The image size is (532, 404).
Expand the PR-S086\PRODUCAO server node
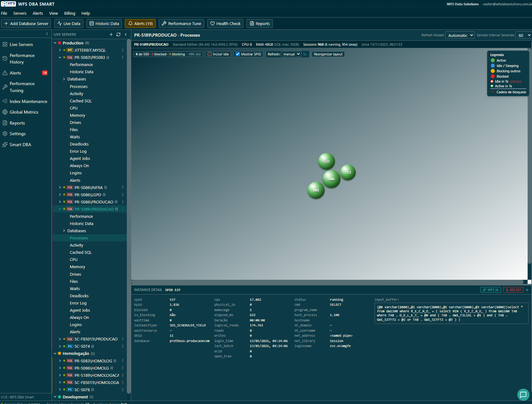point(60,202)
